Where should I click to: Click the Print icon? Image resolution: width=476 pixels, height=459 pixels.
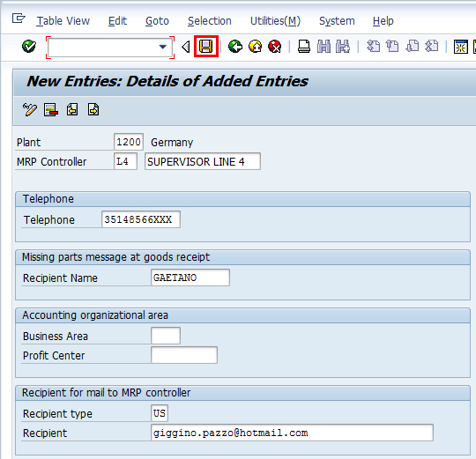304,47
